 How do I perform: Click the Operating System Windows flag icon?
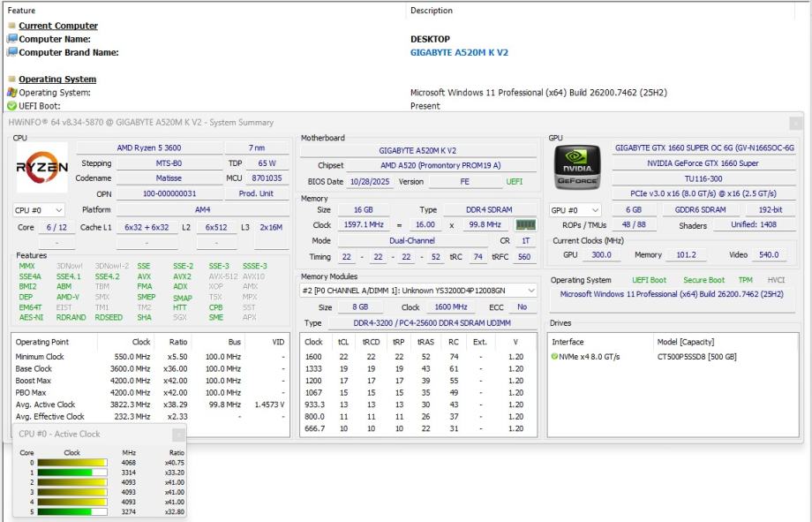12,92
